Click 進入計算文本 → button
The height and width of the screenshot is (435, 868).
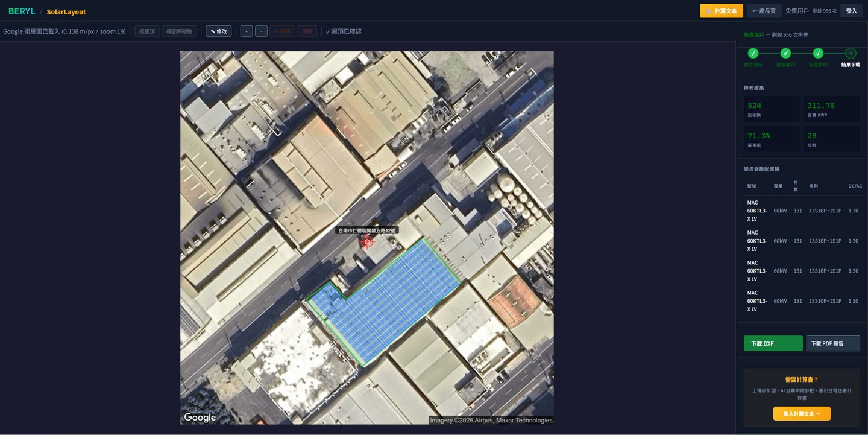tap(802, 413)
